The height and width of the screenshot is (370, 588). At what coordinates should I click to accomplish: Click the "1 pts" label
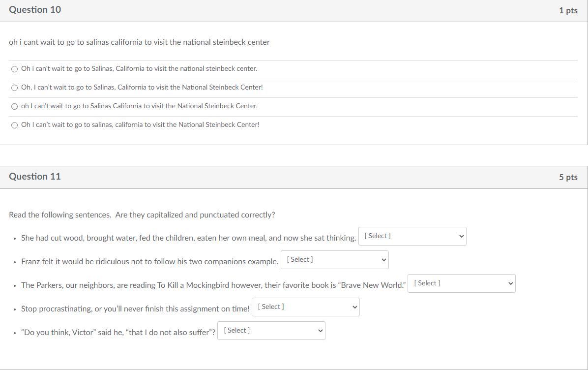[x=568, y=10]
